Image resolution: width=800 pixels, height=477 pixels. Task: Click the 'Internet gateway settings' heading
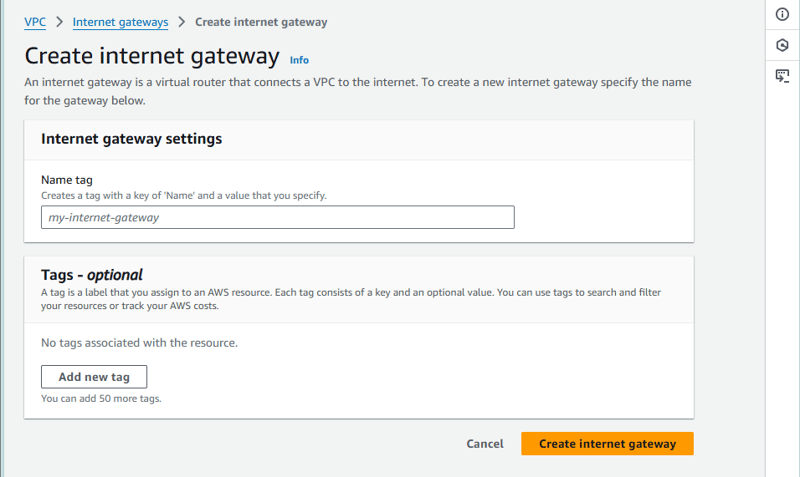coord(132,139)
